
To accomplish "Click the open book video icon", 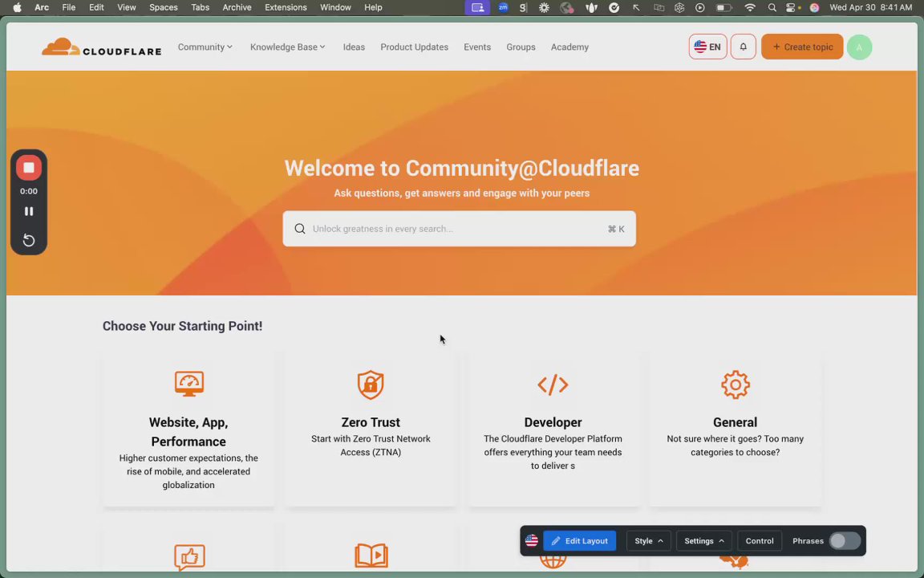I will (371, 556).
